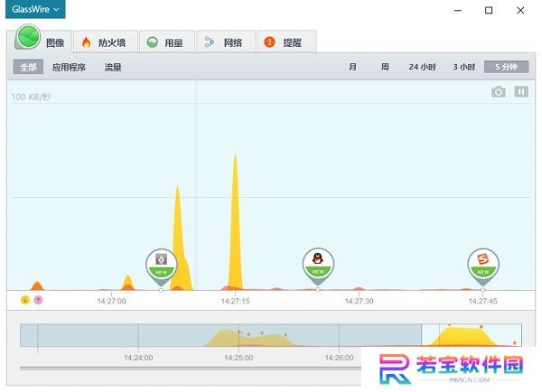
Task: Click the flame firewall icon
Action: 86,42
